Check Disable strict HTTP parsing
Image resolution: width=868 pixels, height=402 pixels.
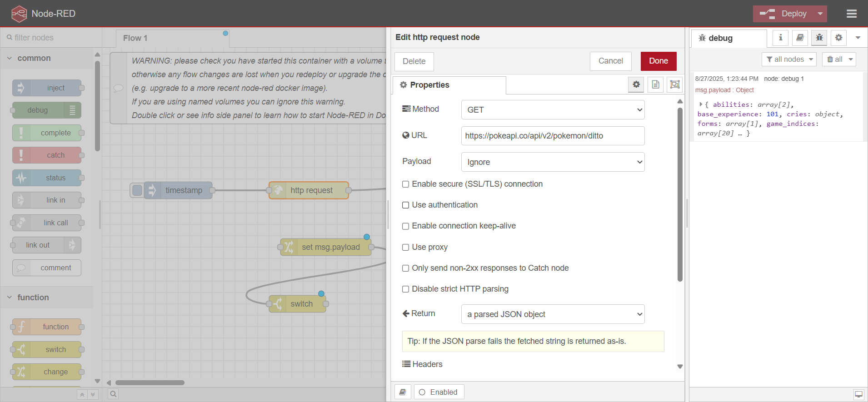pyautogui.click(x=405, y=289)
